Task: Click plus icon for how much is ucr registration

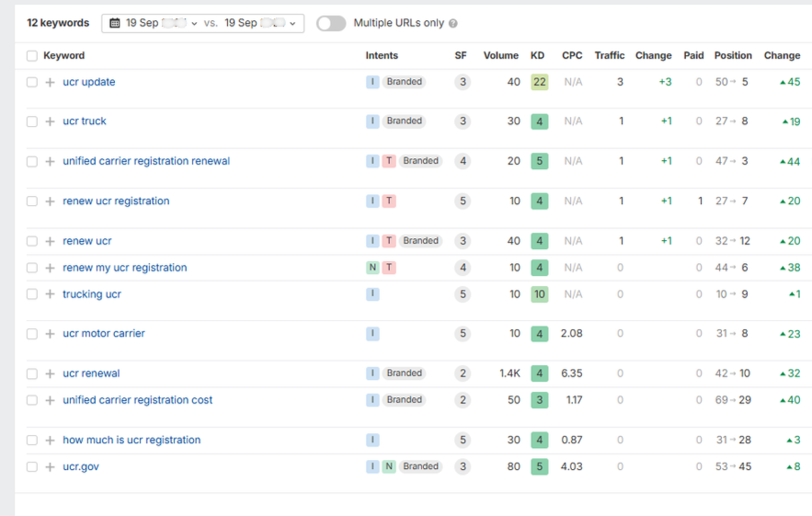Action: pos(50,441)
